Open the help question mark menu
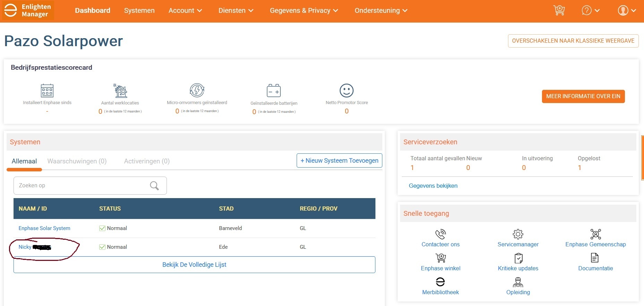 pyautogui.click(x=590, y=10)
